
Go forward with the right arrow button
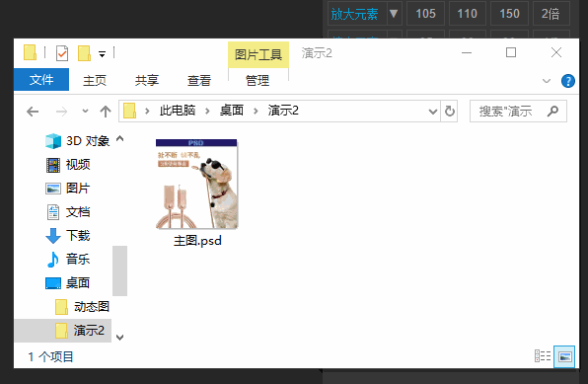[61, 112]
